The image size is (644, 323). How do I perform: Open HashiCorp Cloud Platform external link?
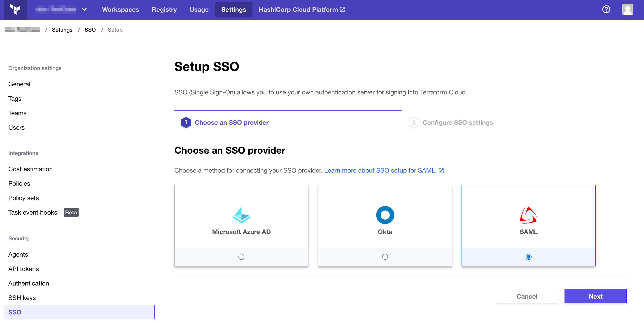click(x=301, y=9)
